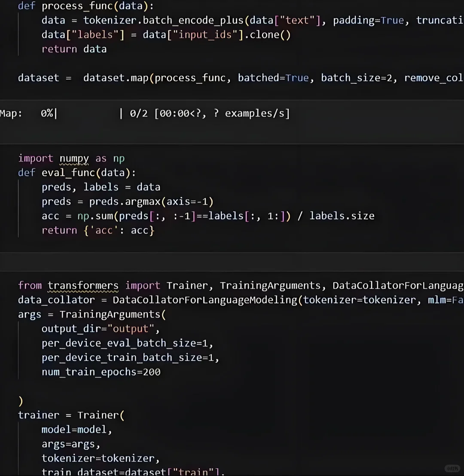Click the Map progress bar output

point(145,113)
